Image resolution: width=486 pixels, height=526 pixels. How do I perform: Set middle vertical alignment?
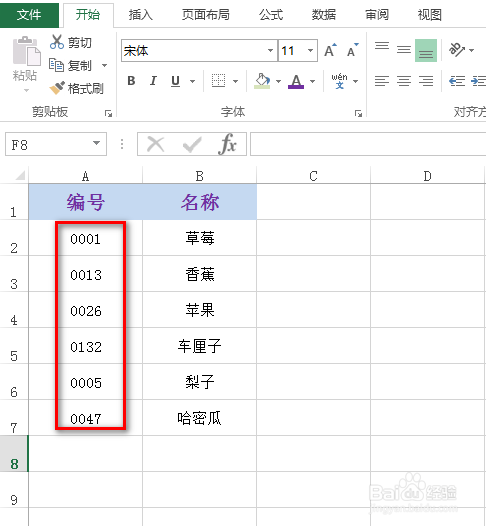coord(404,50)
